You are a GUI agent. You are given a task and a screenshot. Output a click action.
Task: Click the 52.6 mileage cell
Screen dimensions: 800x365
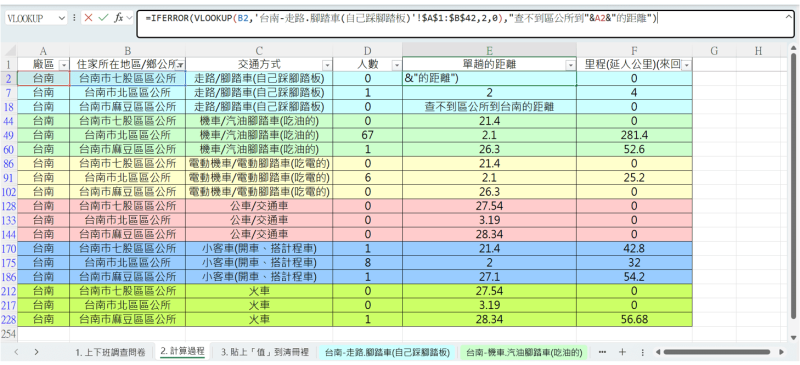coord(634,149)
